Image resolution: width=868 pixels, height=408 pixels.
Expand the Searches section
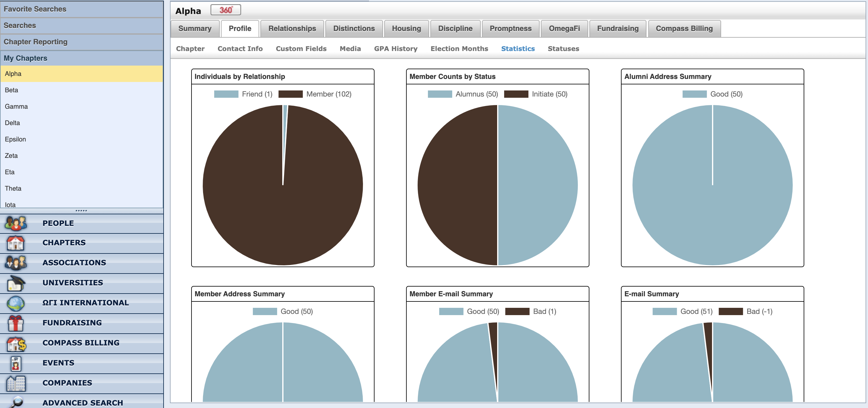pos(82,25)
